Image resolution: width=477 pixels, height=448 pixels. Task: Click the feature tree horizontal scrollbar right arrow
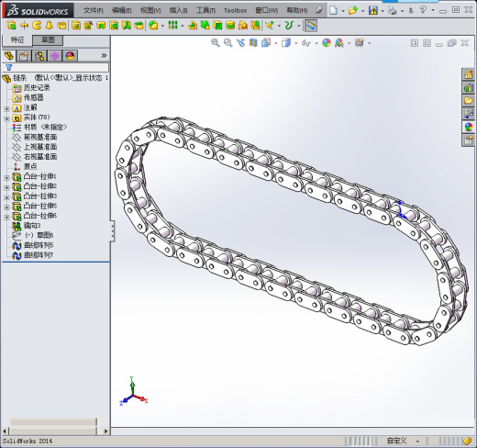(x=105, y=431)
